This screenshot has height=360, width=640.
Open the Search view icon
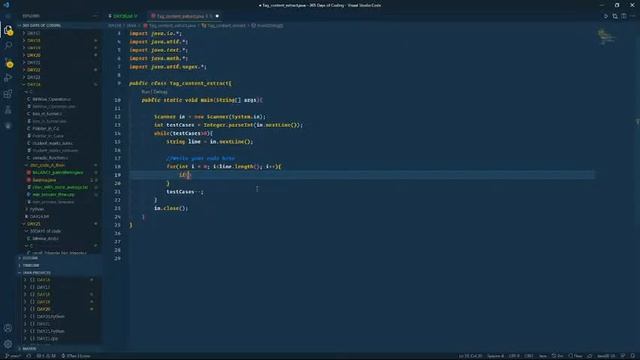[8, 46]
